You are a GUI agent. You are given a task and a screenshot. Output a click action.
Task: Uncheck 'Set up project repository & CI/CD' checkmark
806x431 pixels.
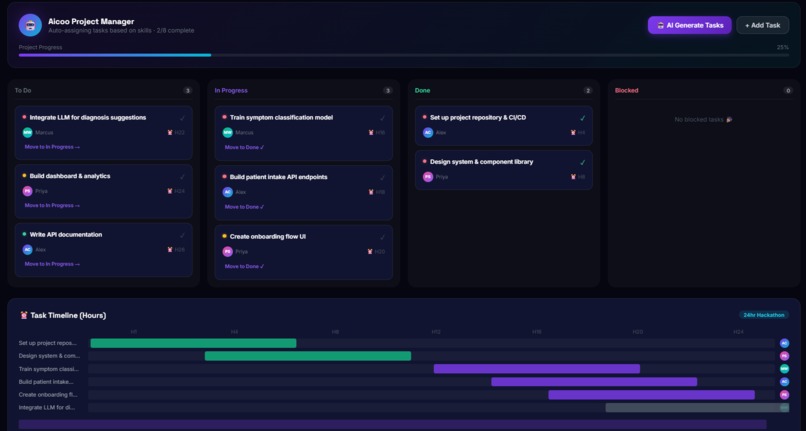[x=582, y=118]
